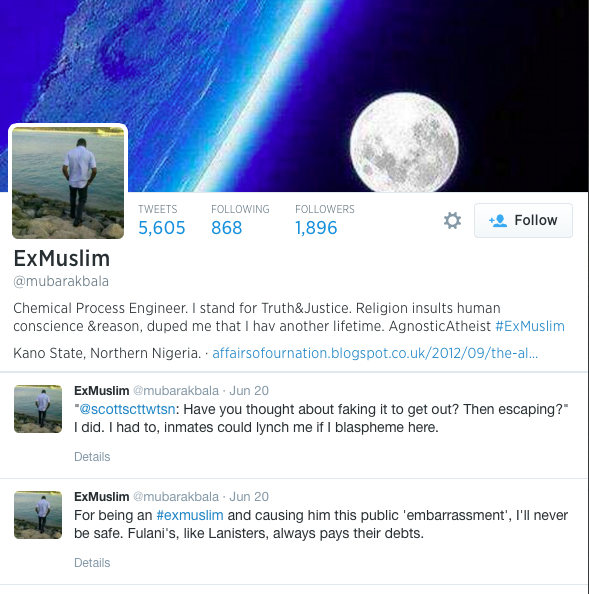
Task: Open the 868 Following list
Action: click(x=240, y=220)
